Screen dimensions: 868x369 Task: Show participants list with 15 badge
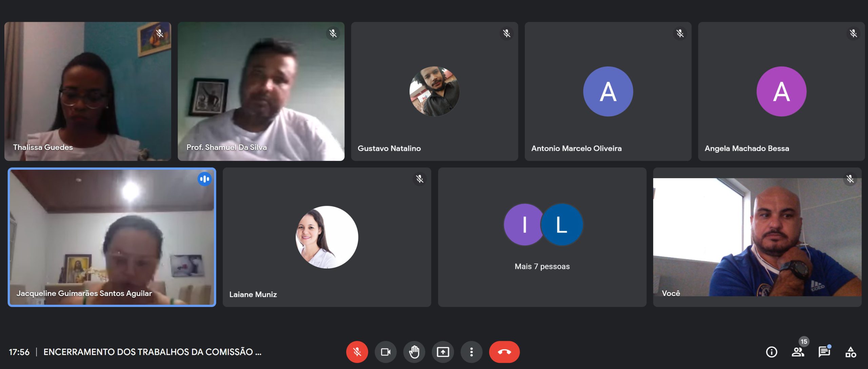tap(798, 352)
